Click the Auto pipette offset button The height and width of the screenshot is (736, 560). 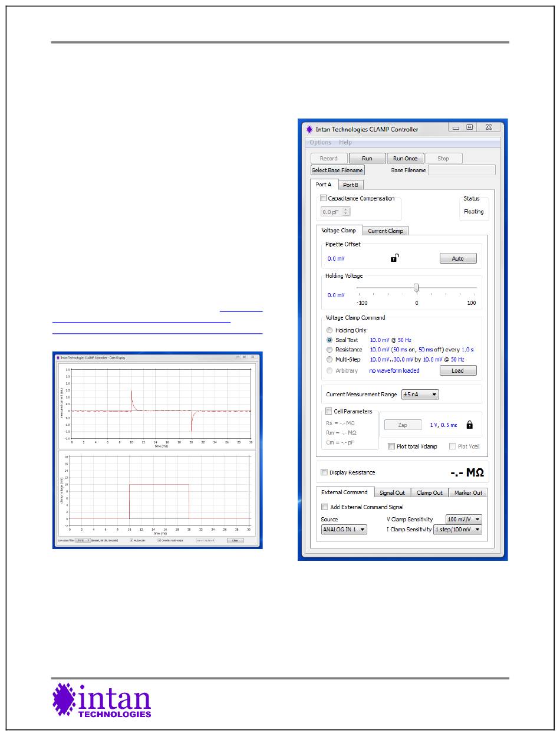(458, 259)
